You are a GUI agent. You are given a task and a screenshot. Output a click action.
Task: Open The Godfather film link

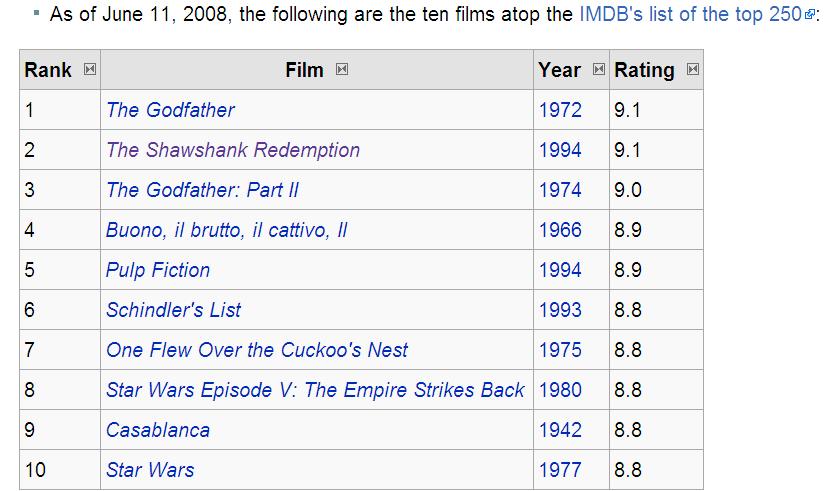pos(170,109)
